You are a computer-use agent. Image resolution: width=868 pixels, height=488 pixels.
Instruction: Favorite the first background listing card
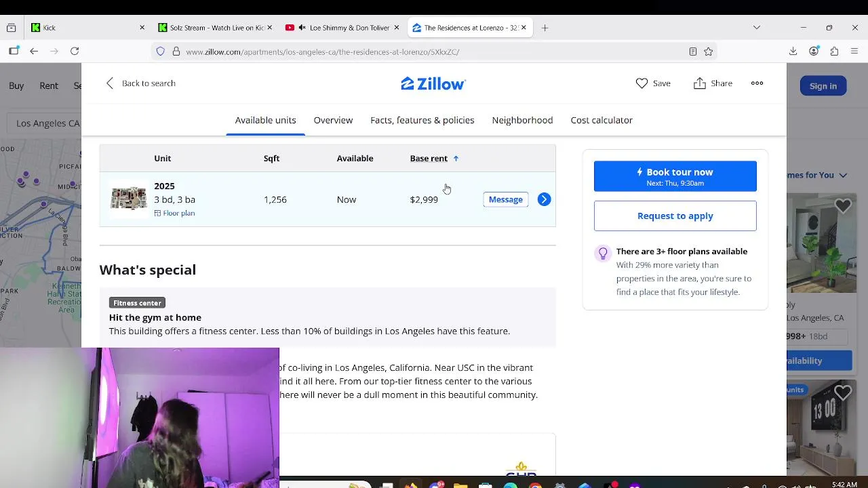843,206
